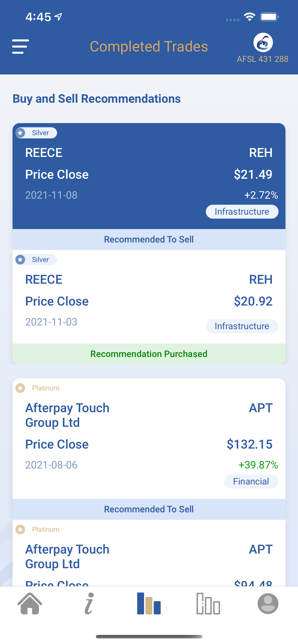The image size is (298, 644).
Task: Tap Recommended To Sell banner under Afterpay
Action: click(149, 509)
